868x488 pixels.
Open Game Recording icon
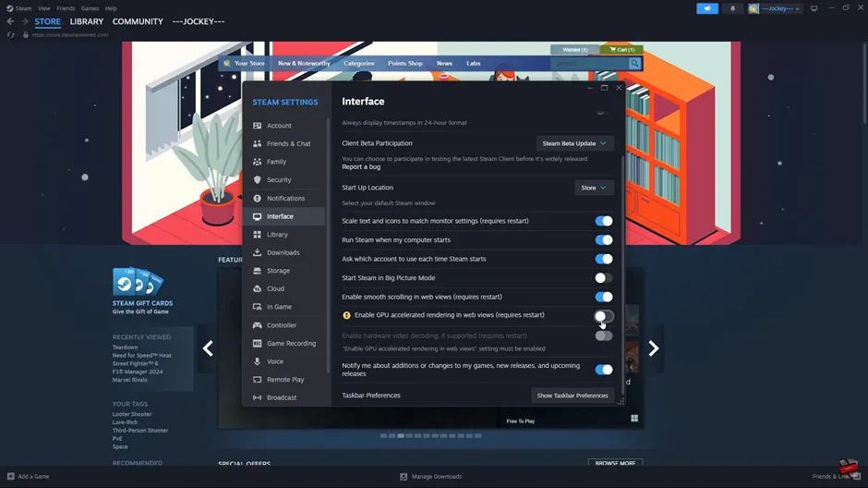[257, 344]
